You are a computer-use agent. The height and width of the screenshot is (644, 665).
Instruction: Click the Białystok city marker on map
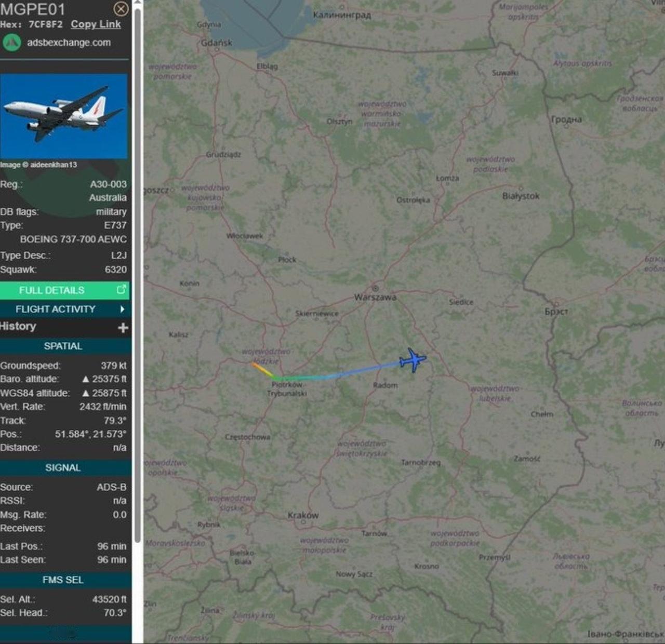coord(521,188)
